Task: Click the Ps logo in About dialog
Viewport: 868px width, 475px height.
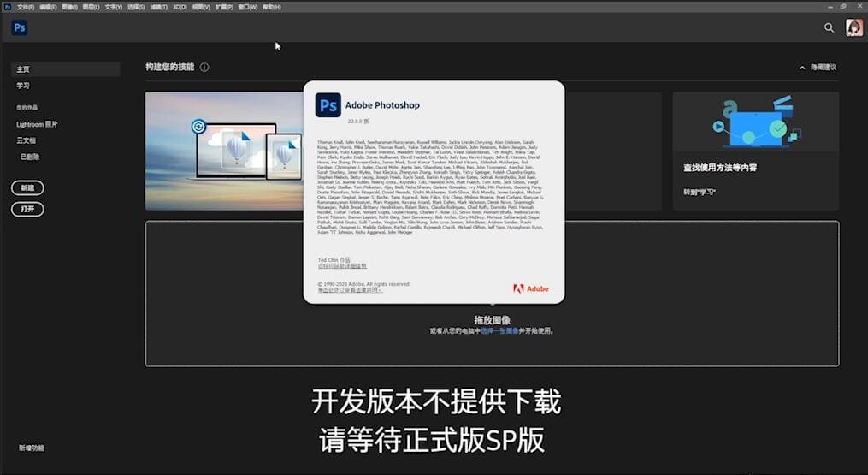Action: (x=328, y=105)
